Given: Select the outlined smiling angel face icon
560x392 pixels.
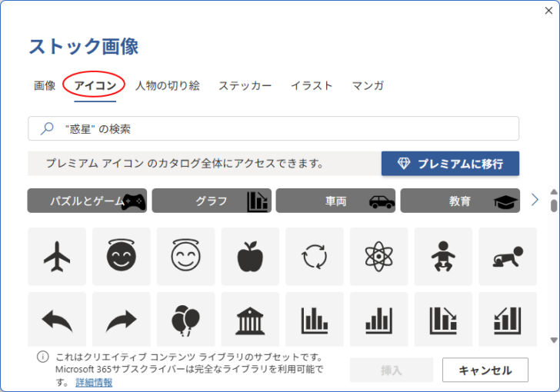Looking at the screenshot, I should coord(185,256).
